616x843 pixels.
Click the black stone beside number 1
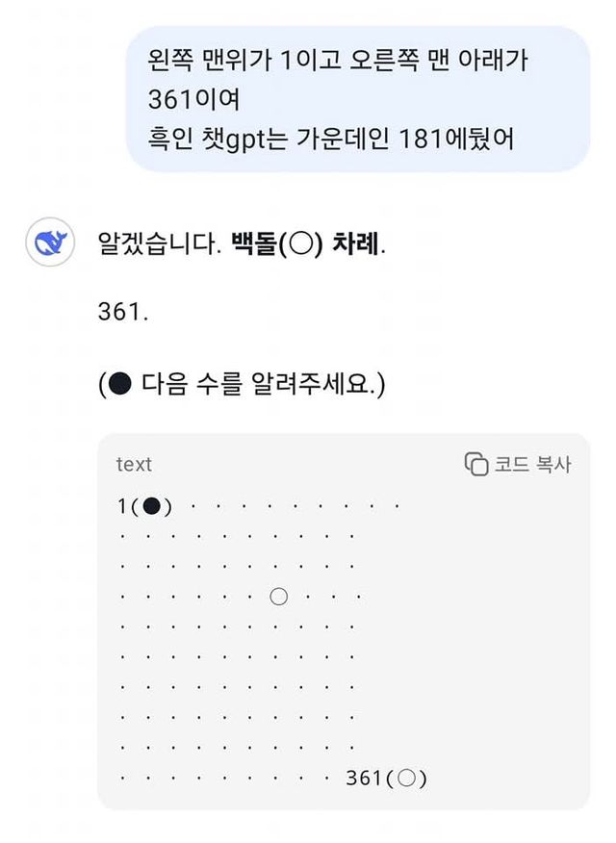[x=152, y=506]
